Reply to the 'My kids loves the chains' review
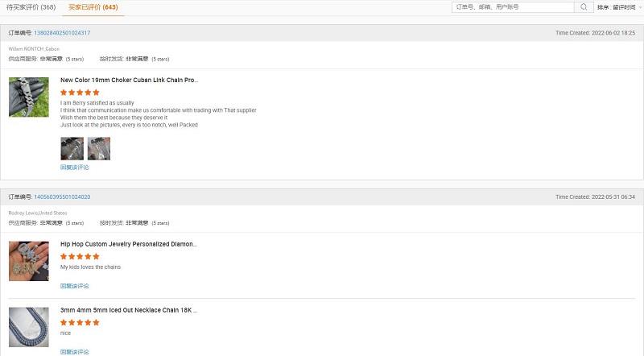The width and height of the screenshot is (644, 356). [74, 286]
